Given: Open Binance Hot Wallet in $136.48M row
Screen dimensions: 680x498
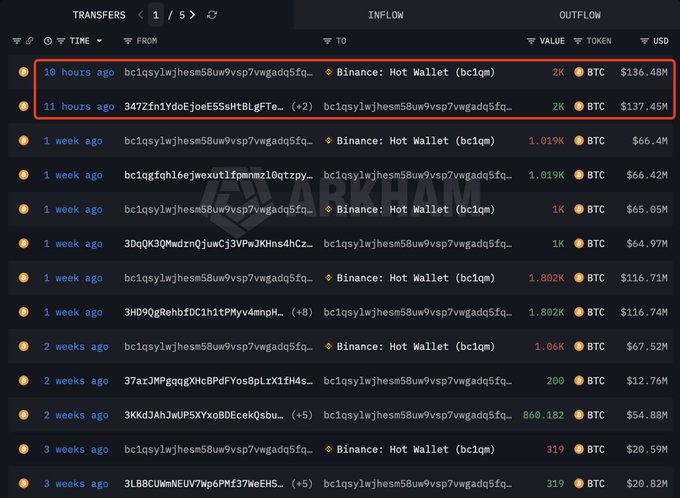Looking at the screenshot, I should pos(415,72).
